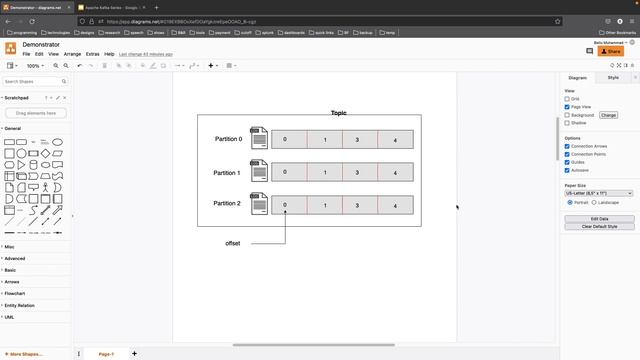Image resolution: width=640 pixels, height=360 pixels.
Task: Click the Scratchpad edit pencil icon
Action: click(x=58, y=98)
